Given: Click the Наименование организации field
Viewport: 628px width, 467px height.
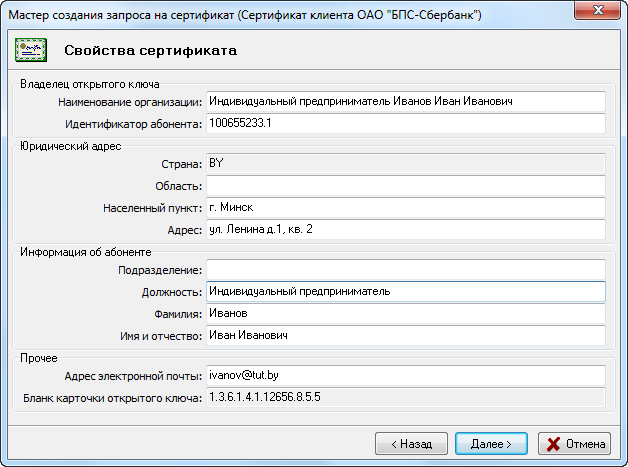Looking at the screenshot, I should click(x=405, y=101).
